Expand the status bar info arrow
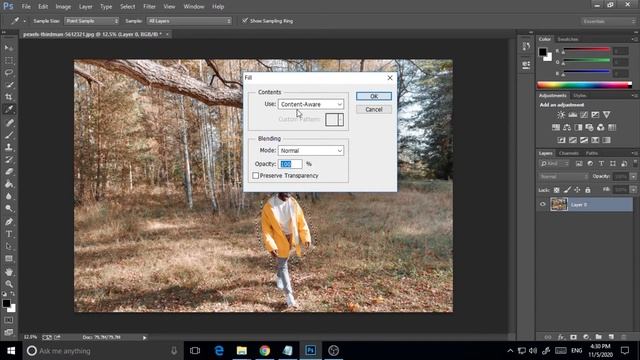The width and height of the screenshot is (640, 360). pyautogui.click(x=144, y=338)
